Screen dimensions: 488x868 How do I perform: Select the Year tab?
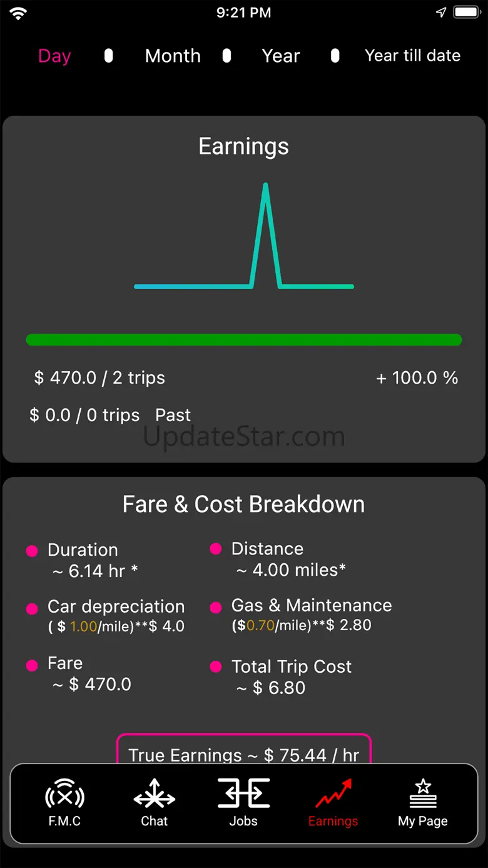(x=281, y=56)
